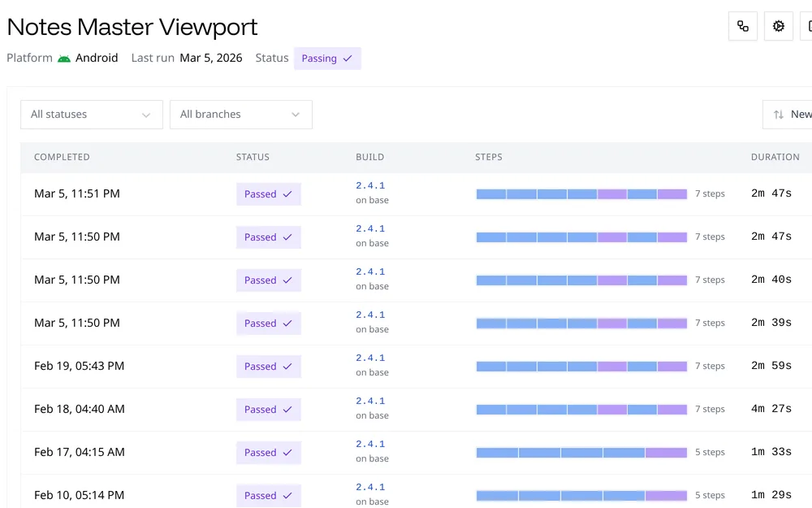Click the Android platform icon
This screenshot has height=508, width=812.
click(x=63, y=58)
